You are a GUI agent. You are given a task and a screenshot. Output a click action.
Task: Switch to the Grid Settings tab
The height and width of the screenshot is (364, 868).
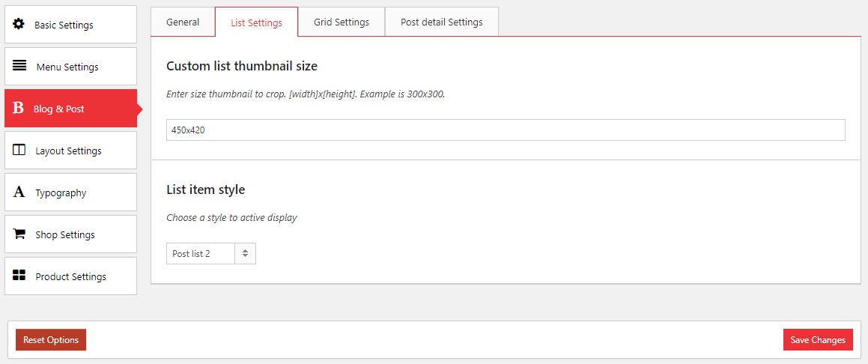click(342, 22)
